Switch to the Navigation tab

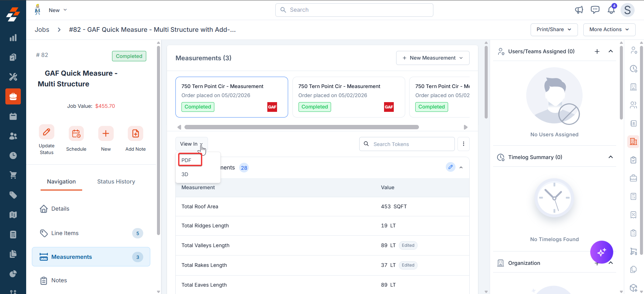(61, 181)
